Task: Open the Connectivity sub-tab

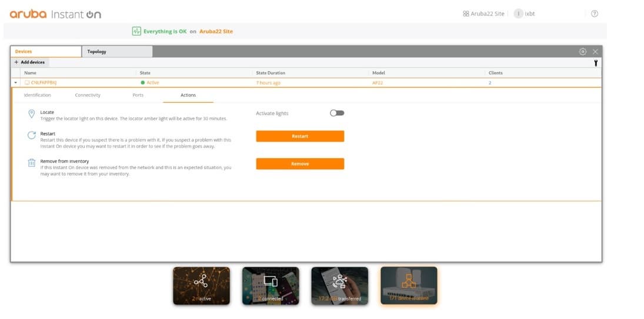Action: pyautogui.click(x=88, y=95)
